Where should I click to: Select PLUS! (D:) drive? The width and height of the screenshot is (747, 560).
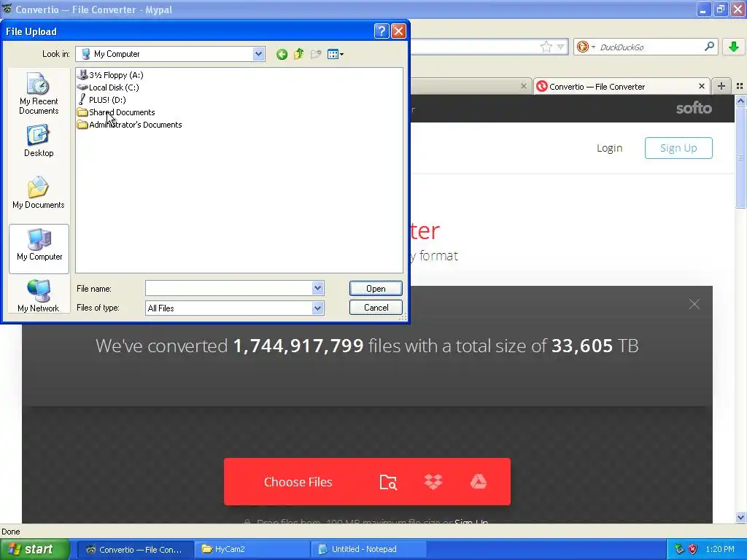point(101,99)
